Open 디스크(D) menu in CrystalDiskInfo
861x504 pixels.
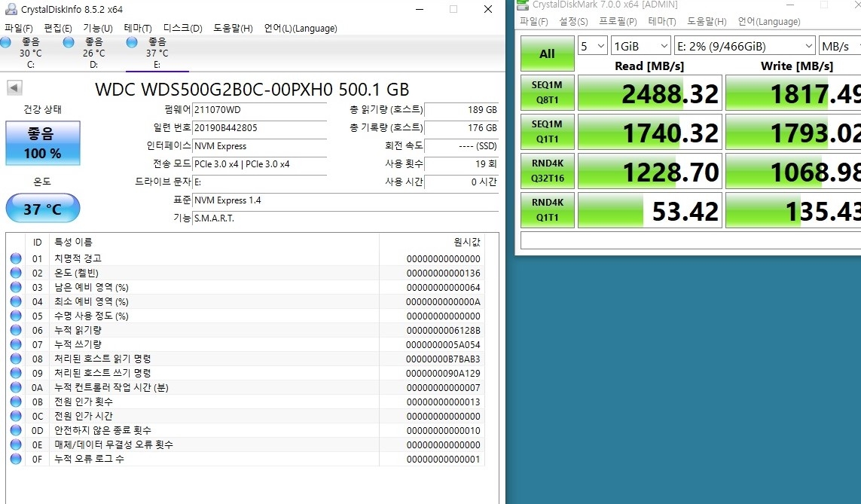pyautogui.click(x=183, y=28)
